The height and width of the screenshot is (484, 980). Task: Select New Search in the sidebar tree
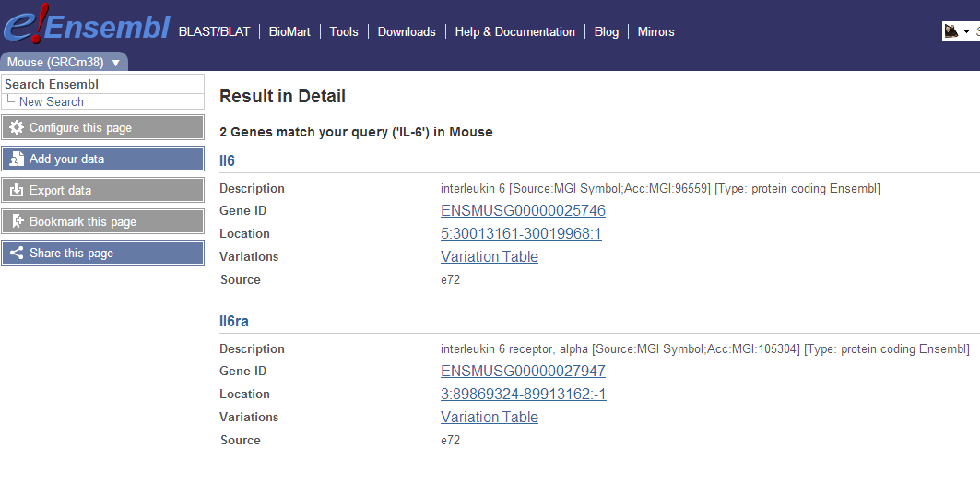click(51, 102)
